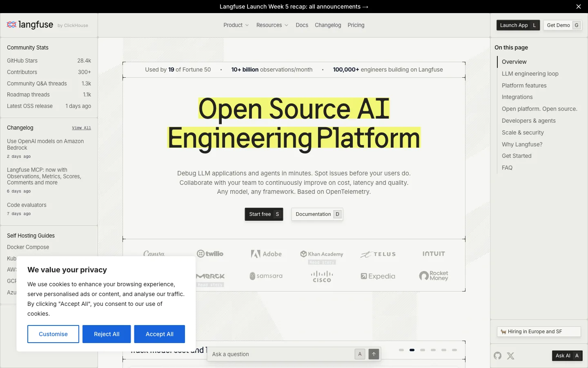
Task: Click the Rocket Money logo
Action: coord(434,276)
